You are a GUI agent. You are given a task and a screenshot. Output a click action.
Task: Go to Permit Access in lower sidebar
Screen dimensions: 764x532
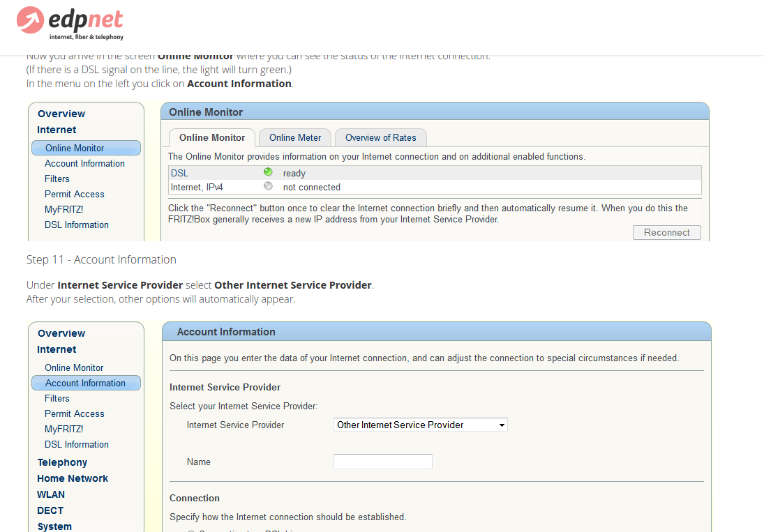pos(75,413)
